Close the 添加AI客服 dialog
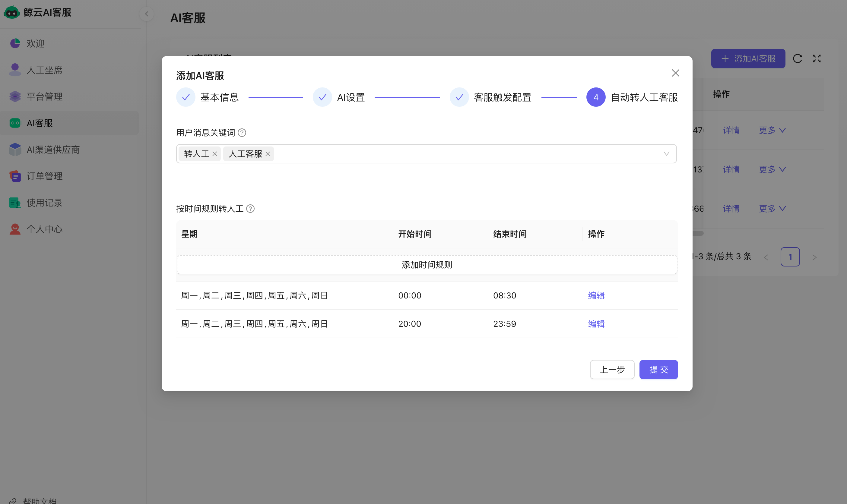 (675, 73)
